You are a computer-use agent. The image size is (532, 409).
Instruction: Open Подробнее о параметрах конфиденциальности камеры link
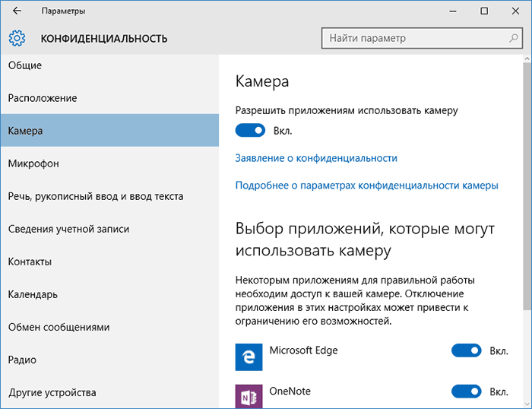click(366, 185)
